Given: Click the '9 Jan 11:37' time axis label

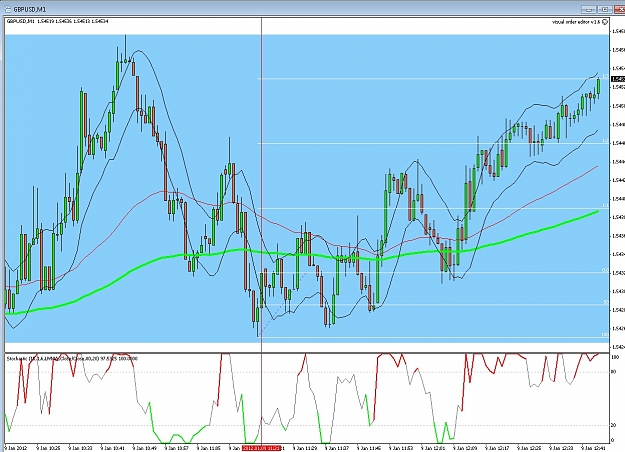Looking at the screenshot, I should tap(336, 448).
